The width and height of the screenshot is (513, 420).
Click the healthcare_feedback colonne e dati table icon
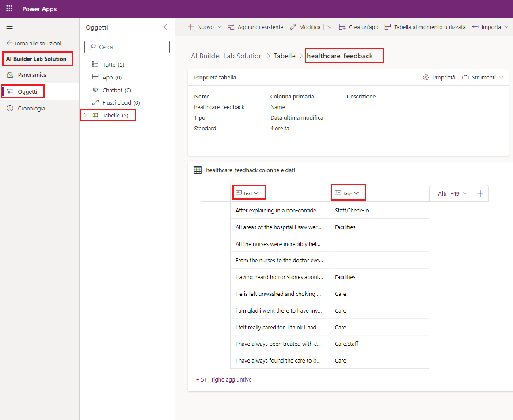198,170
